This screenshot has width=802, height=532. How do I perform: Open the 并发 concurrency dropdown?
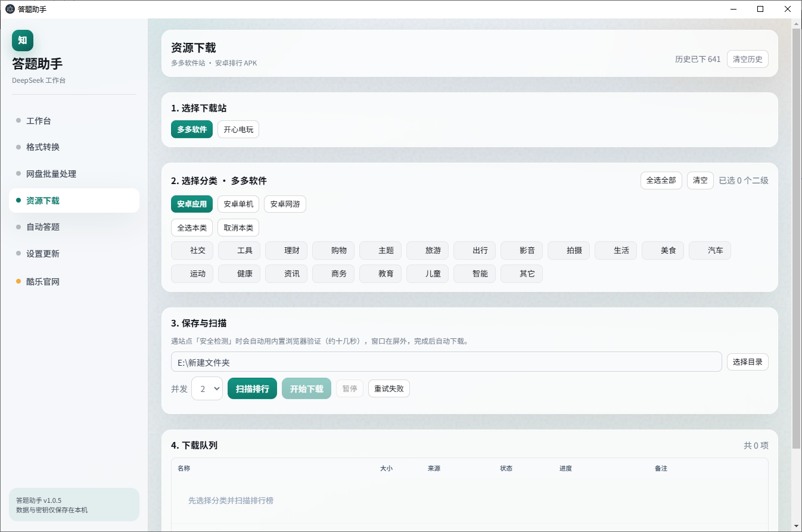coord(207,388)
